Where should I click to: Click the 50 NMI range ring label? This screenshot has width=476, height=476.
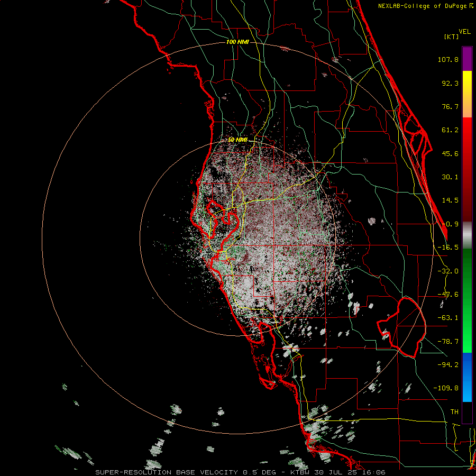pyautogui.click(x=237, y=140)
